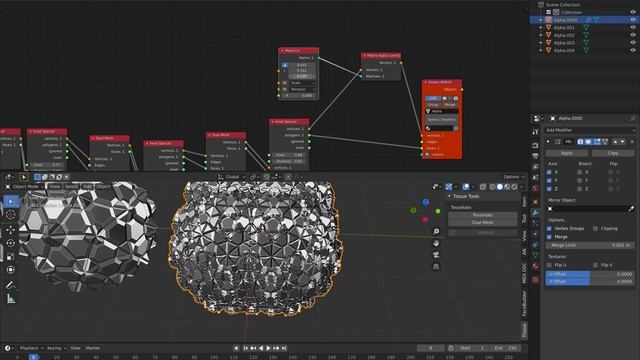Open the Object Data green triangle tab

click(536, 255)
